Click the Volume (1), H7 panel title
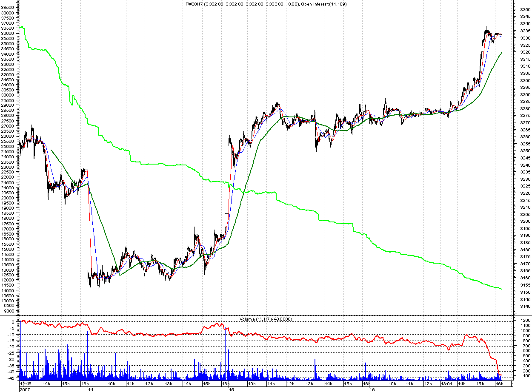532x392 pixels. (x=265, y=318)
